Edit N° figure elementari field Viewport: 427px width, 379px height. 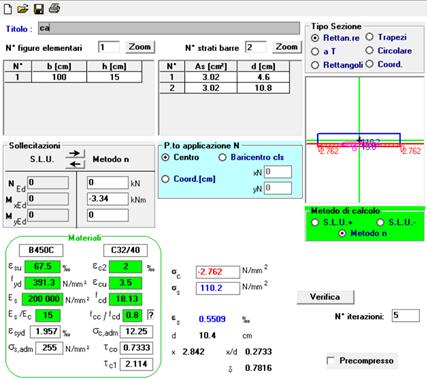tap(109, 47)
